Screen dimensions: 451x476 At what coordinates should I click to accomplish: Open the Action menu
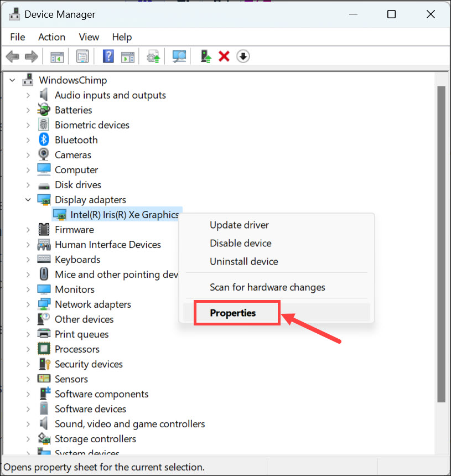click(x=51, y=37)
